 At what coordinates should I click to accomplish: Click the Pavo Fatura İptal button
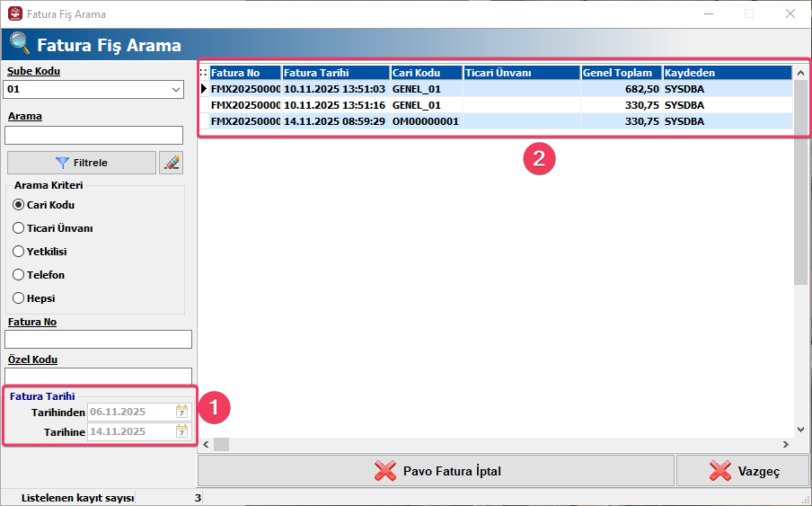[436, 471]
